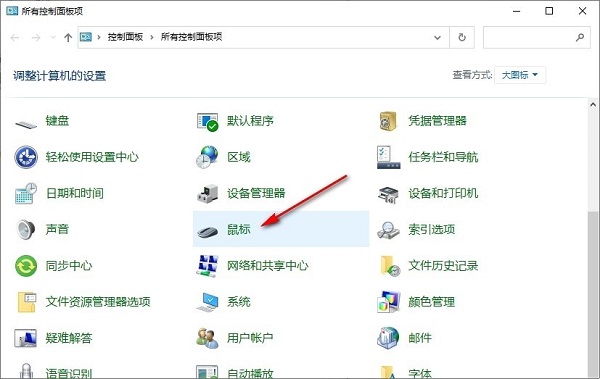
Task: Open the 声音 speaker icon
Action: [26, 229]
